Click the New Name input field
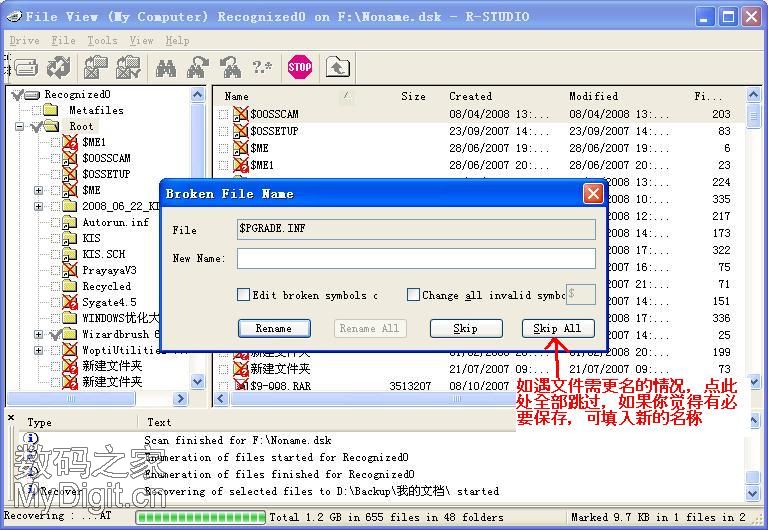 [x=416, y=258]
